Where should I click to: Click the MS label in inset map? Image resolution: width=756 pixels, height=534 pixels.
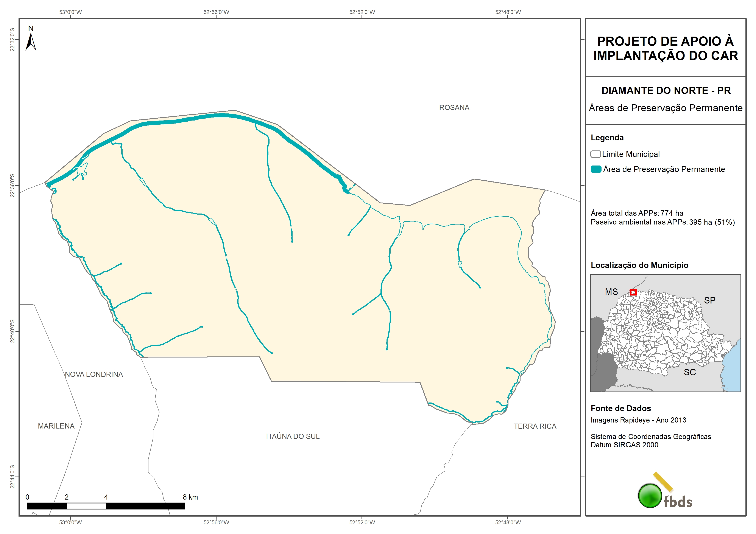point(611,292)
